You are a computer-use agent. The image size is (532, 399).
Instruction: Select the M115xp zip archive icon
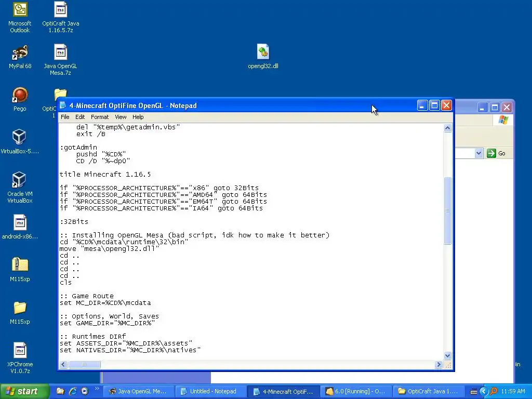click(20, 270)
